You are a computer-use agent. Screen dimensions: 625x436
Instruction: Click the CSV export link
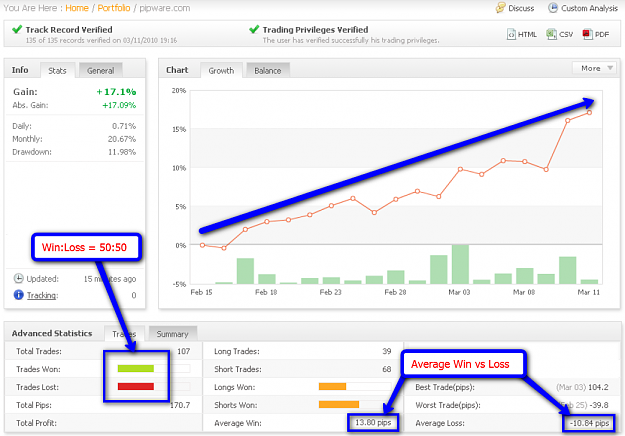click(x=566, y=35)
